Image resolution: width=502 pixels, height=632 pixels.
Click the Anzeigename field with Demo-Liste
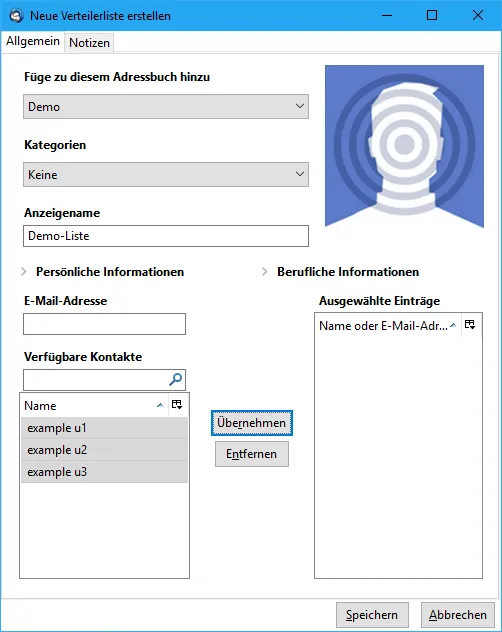pos(166,236)
